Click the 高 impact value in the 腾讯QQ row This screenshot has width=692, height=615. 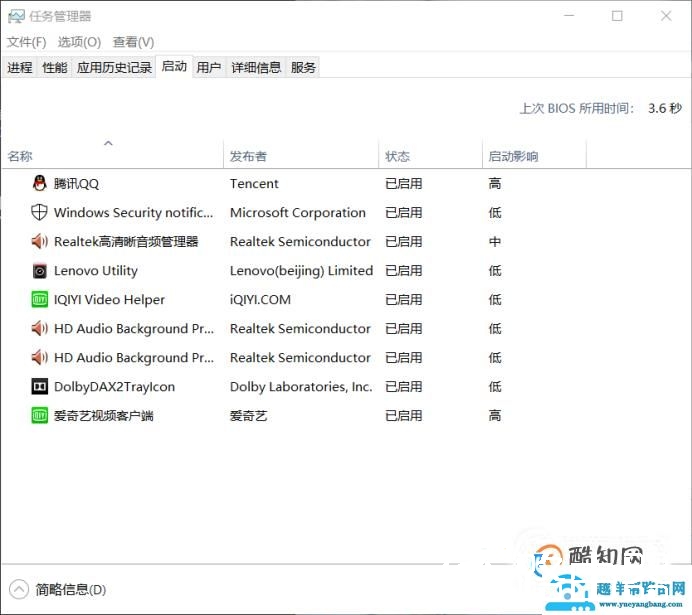pyautogui.click(x=495, y=184)
